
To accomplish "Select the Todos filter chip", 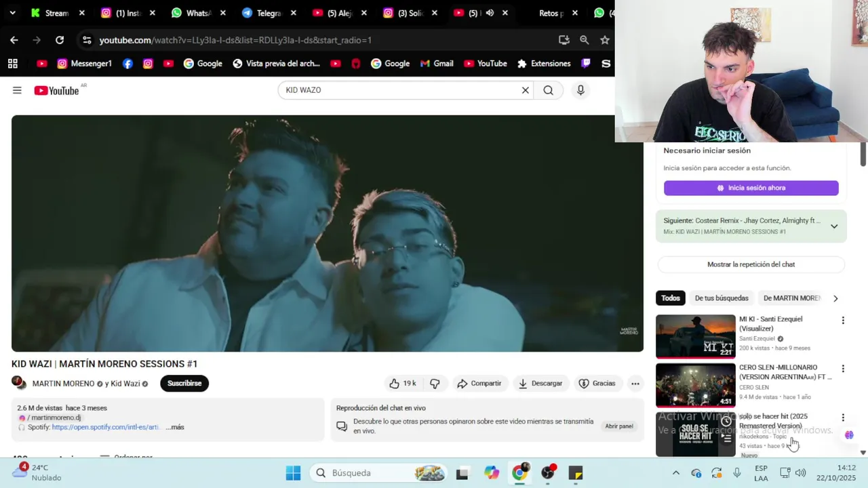I will [671, 298].
